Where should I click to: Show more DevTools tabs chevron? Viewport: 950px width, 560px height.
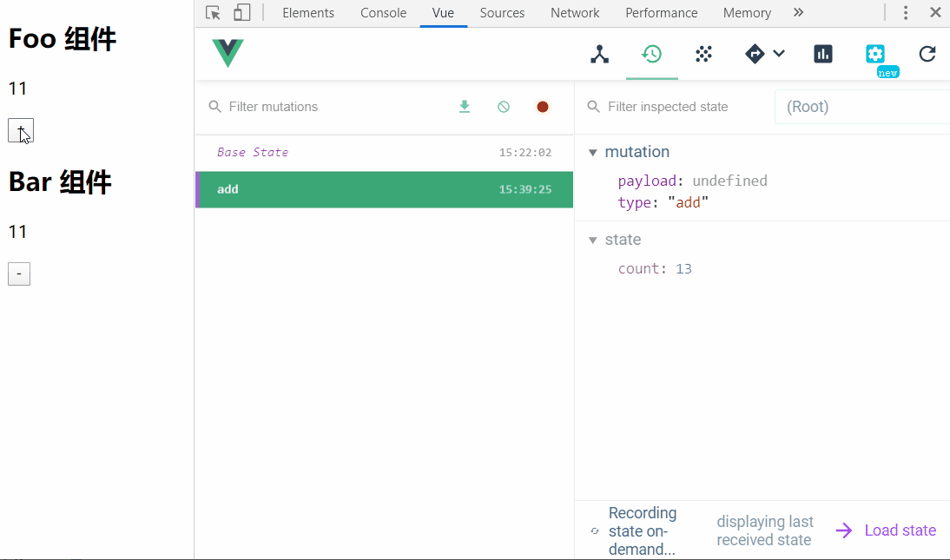tap(798, 13)
